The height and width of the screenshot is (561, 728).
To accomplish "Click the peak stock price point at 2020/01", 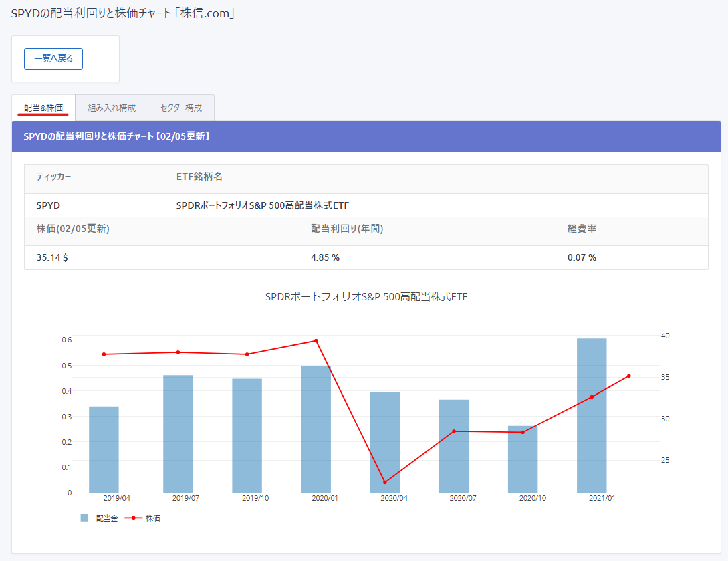I will 316,341.
